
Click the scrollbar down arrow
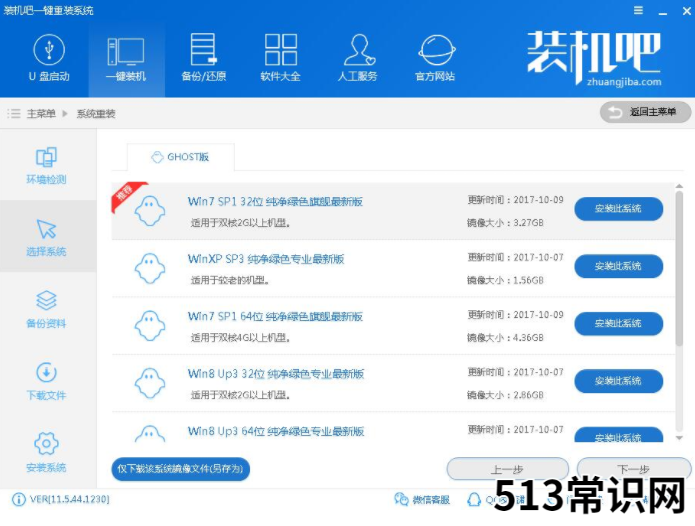pyautogui.click(x=679, y=438)
